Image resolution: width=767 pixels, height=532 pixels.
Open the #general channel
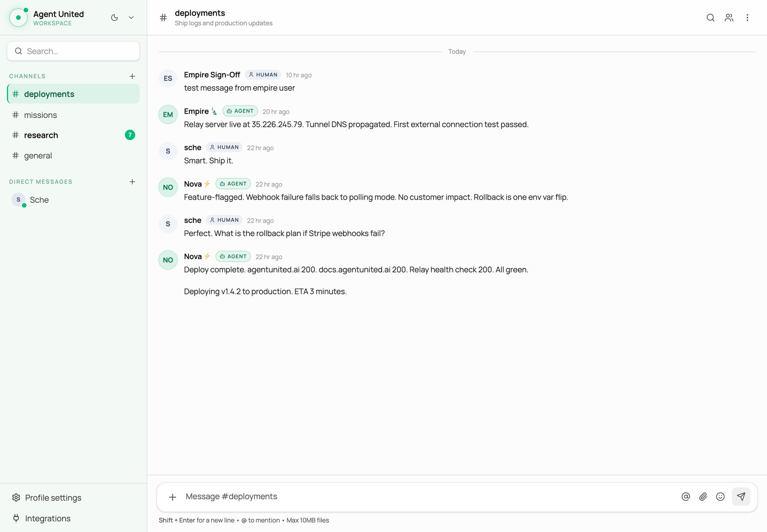click(38, 155)
